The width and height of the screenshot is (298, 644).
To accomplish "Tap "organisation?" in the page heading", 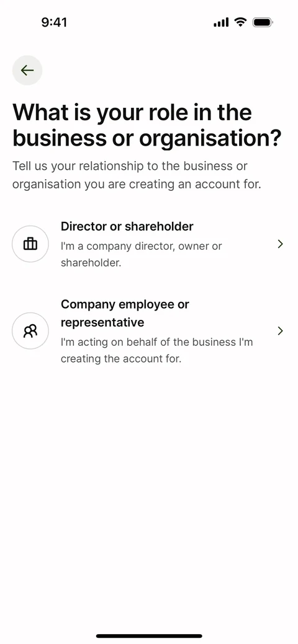I will [x=210, y=139].
